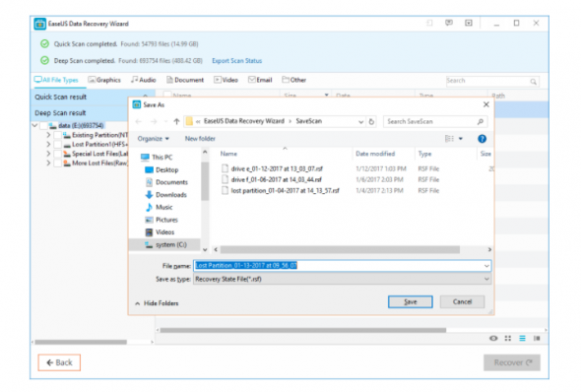Go up one folder level
Viewport: 581px width, 392px height.
tap(176, 121)
